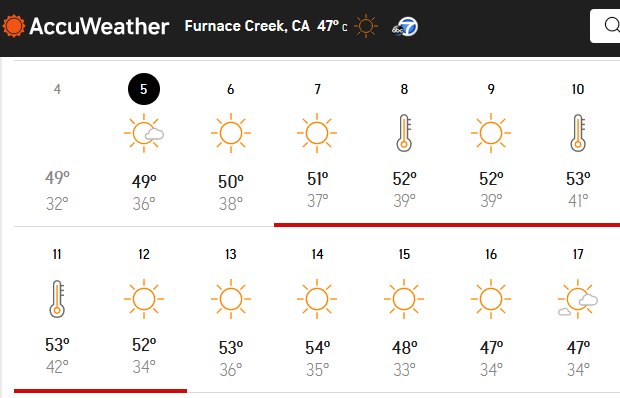Viewport: 620px width, 398px height.
Task: Click the thermometer icon for day 11
Action: pos(57,299)
